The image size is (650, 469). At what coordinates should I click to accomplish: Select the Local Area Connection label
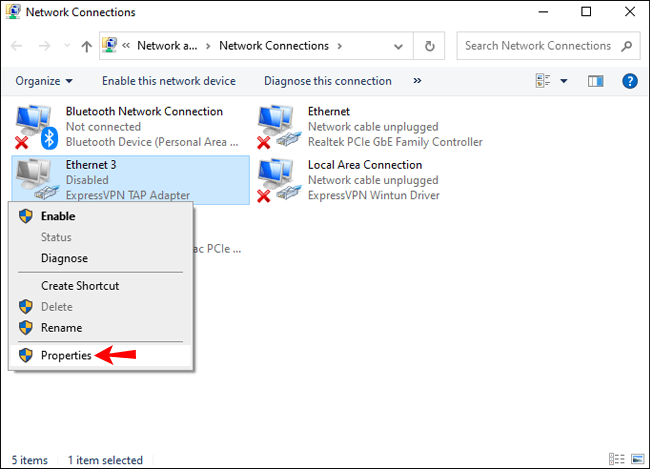(x=365, y=165)
